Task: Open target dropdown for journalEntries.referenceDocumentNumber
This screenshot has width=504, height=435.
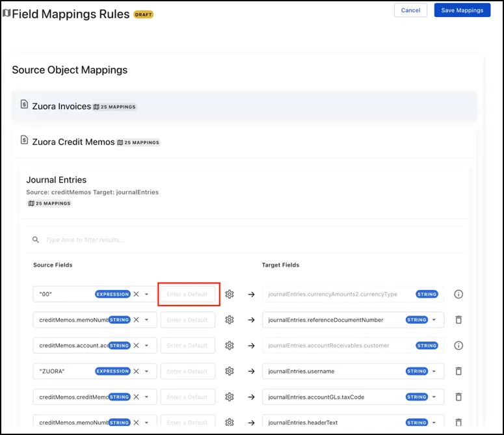Action: point(434,320)
